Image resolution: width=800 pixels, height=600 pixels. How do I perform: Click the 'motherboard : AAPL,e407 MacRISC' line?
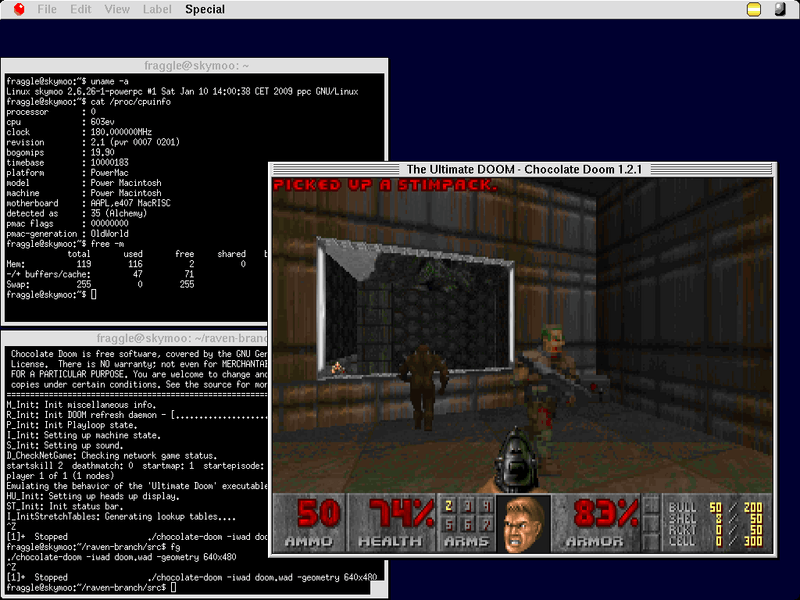[x=88, y=203]
